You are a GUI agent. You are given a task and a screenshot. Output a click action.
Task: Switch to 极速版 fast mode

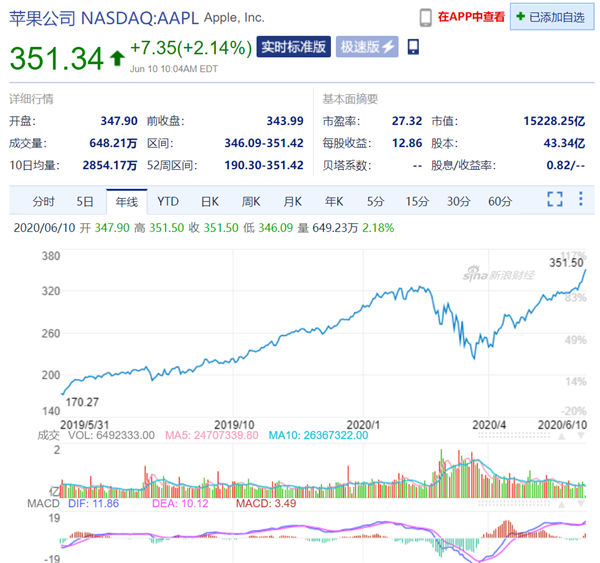pos(367,47)
